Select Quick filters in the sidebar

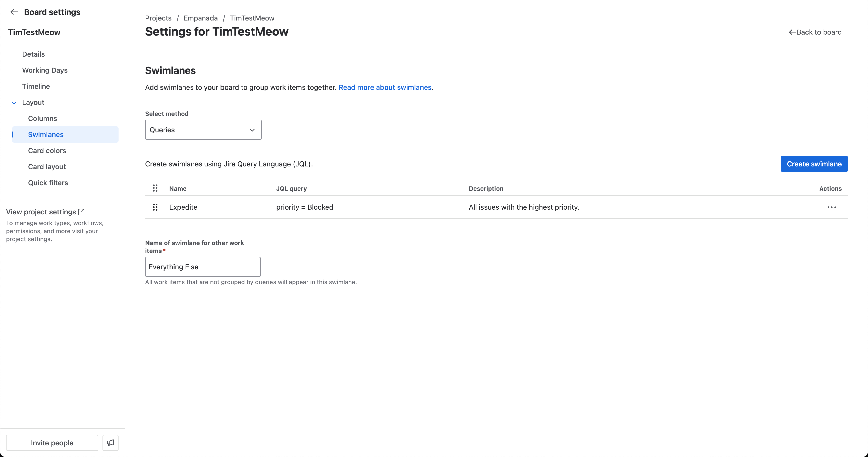pyautogui.click(x=48, y=183)
